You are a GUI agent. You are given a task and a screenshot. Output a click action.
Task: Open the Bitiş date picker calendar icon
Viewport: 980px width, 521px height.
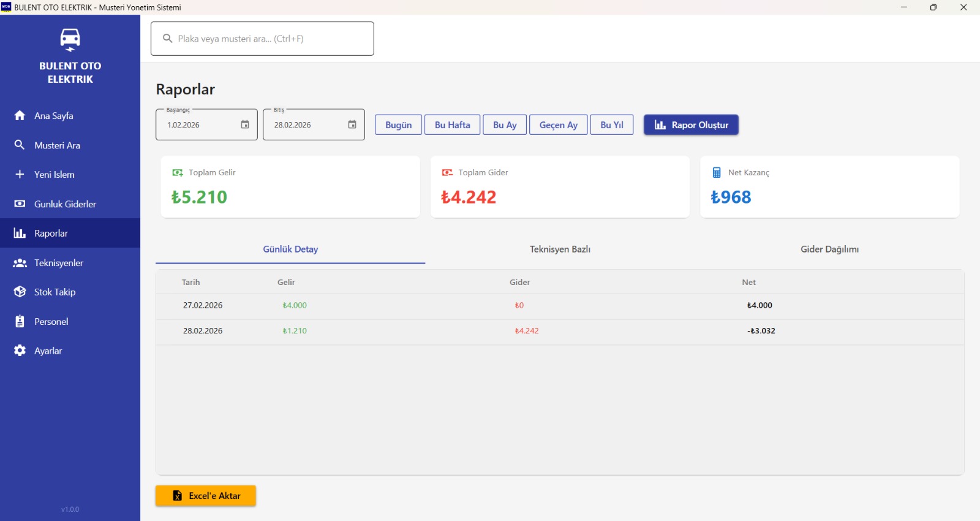pyautogui.click(x=352, y=124)
